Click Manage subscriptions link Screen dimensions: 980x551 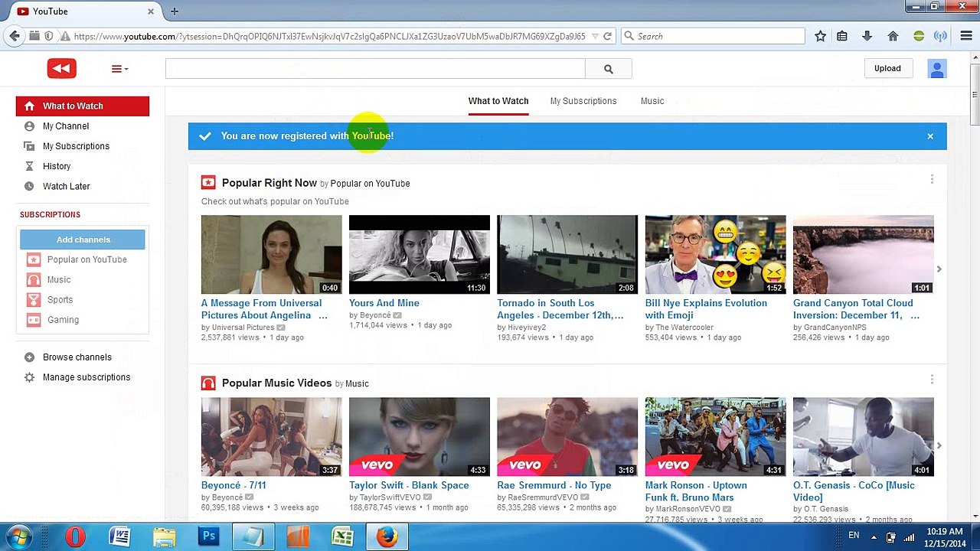(x=86, y=377)
